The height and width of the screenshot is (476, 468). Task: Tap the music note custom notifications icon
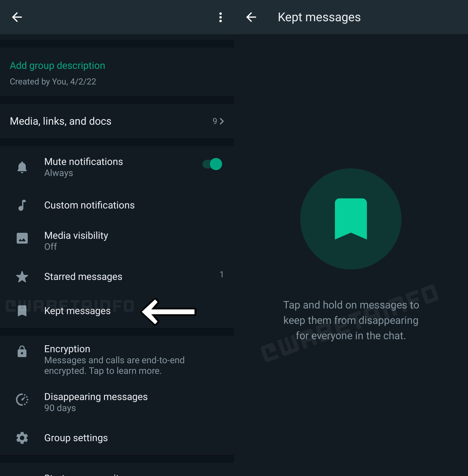pos(22,205)
